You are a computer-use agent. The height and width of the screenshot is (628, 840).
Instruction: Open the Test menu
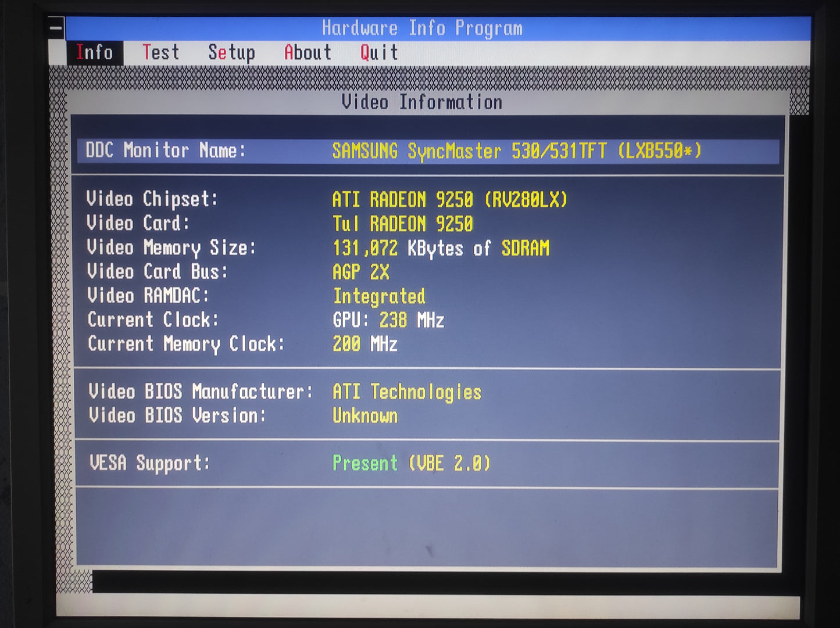point(160,52)
